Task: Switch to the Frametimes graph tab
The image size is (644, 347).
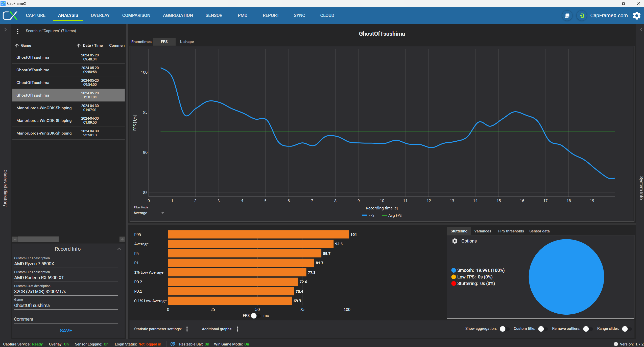Action: tap(141, 42)
